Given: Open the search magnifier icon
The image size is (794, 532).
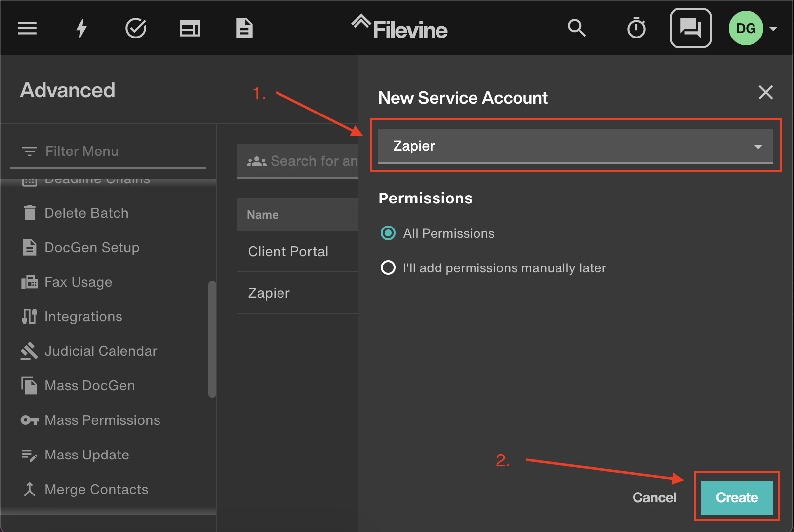Looking at the screenshot, I should point(577,28).
